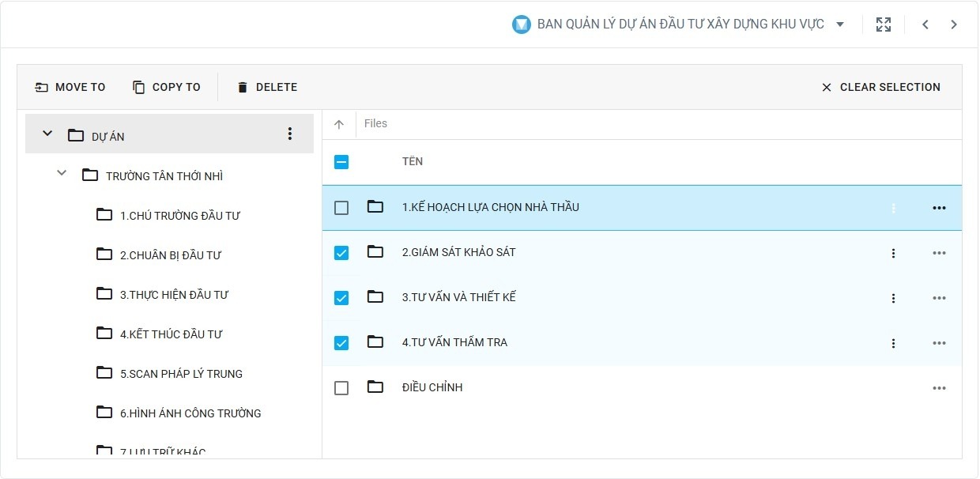Uncheck 3.TƯ VẤN VÀ THIẾT KẾ
The image size is (980, 479).
341,298
